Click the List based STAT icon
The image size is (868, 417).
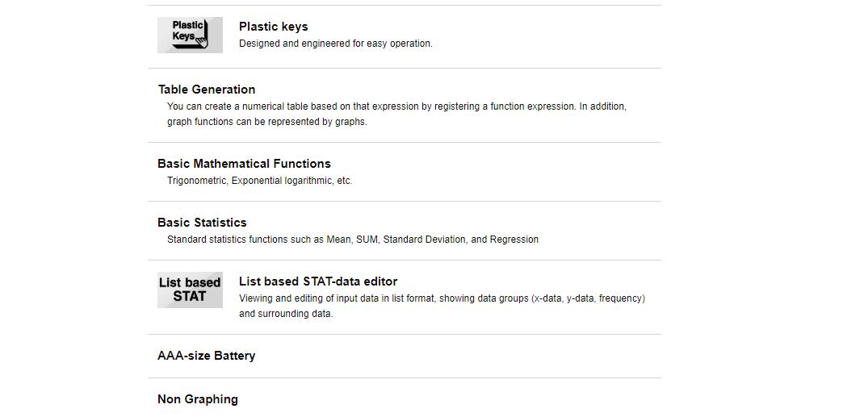pyautogui.click(x=190, y=290)
